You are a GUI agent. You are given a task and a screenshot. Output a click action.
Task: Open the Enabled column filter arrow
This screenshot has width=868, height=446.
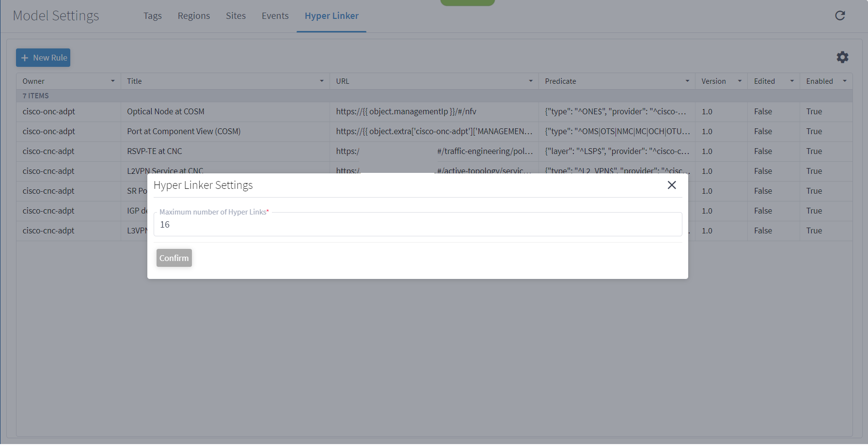point(844,81)
